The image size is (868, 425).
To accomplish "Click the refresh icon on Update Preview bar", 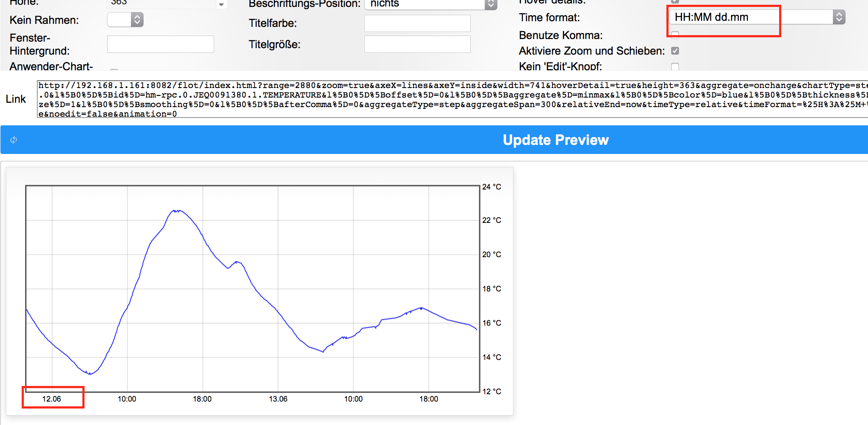I will pos(14,140).
